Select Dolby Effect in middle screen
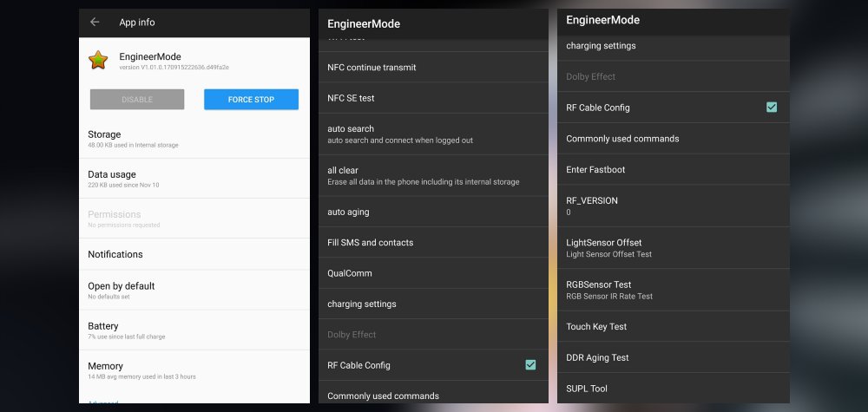The height and width of the screenshot is (412, 868). point(433,335)
